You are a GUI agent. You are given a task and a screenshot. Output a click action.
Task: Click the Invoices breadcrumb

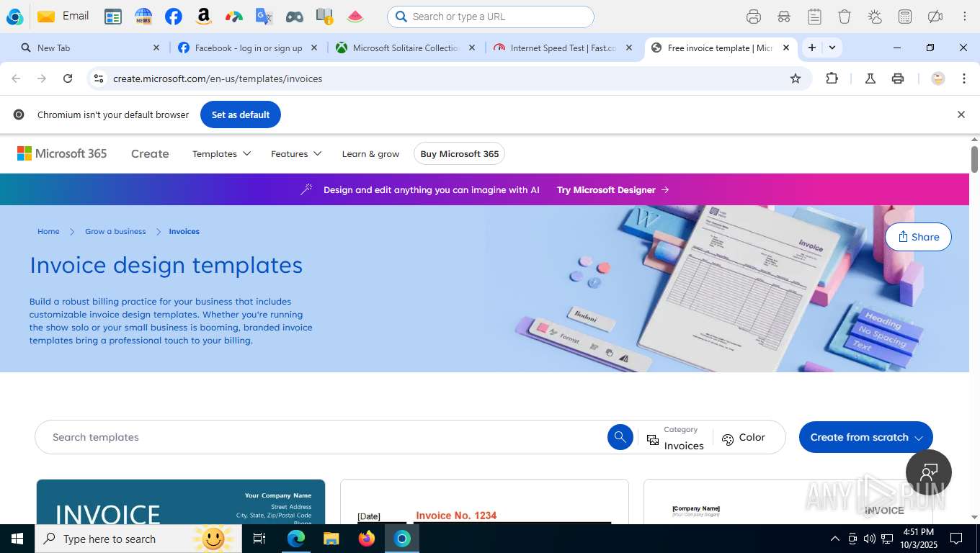(x=184, y=231)
